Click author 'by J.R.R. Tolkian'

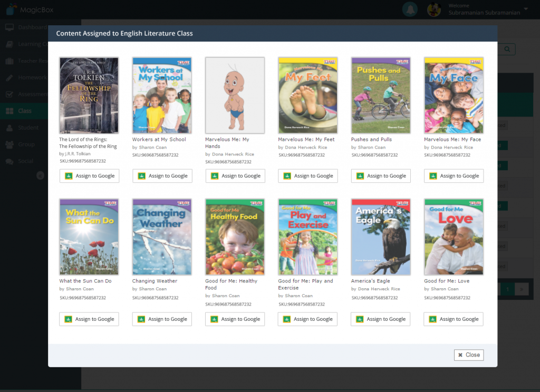(75, 154)
